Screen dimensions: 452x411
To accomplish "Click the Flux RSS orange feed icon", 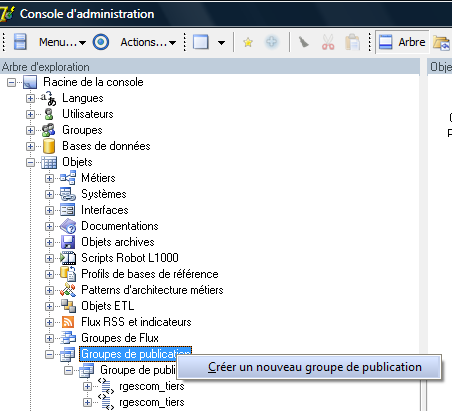I will pyautogui.click(x=68, y=322).
